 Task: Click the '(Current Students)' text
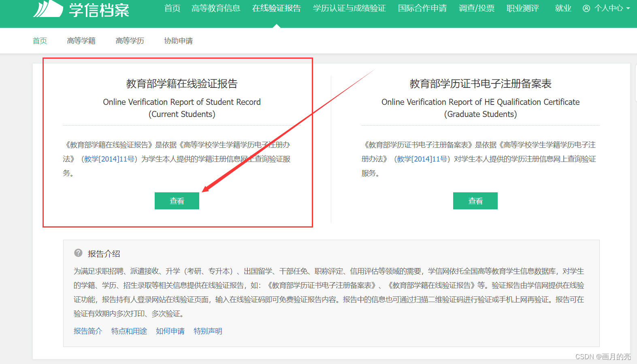182,114
